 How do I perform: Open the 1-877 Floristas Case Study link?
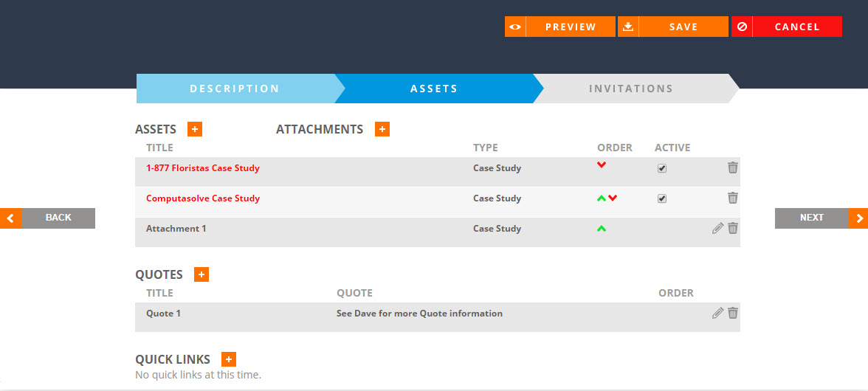(202, 168)
